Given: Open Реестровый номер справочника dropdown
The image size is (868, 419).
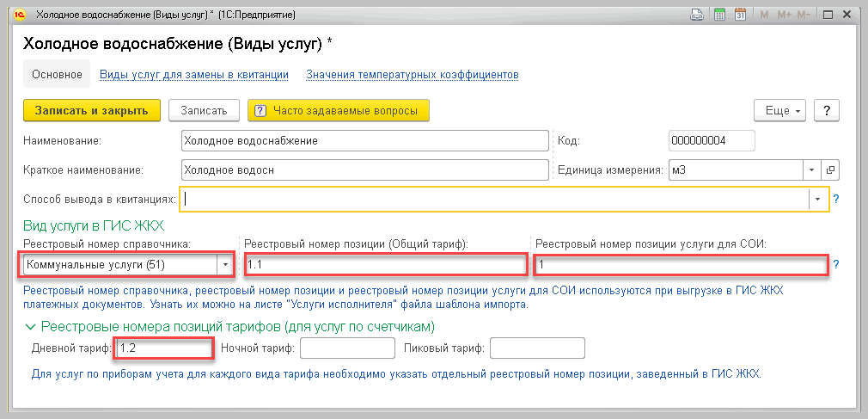Looking at the screenshot, I should [x=225, y=265].
